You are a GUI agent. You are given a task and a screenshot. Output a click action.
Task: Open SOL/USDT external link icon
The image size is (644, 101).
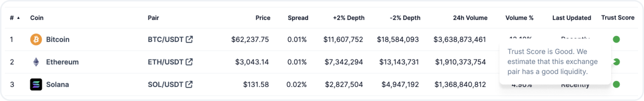pyautogui.click(x=189, y=84)
